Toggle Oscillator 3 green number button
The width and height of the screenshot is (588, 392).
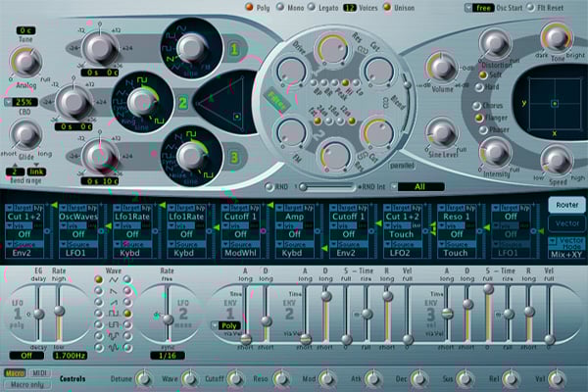click(x=234, y=153)
